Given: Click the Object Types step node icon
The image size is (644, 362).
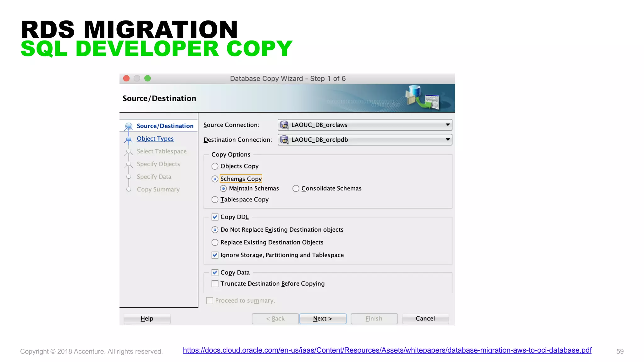Looking at the screenshot, I should coord(129,139).
